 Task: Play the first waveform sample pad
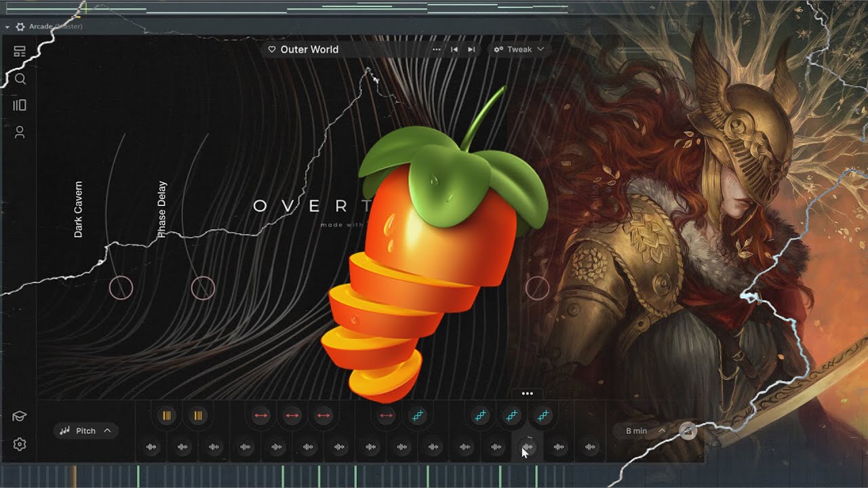[151, 447]
